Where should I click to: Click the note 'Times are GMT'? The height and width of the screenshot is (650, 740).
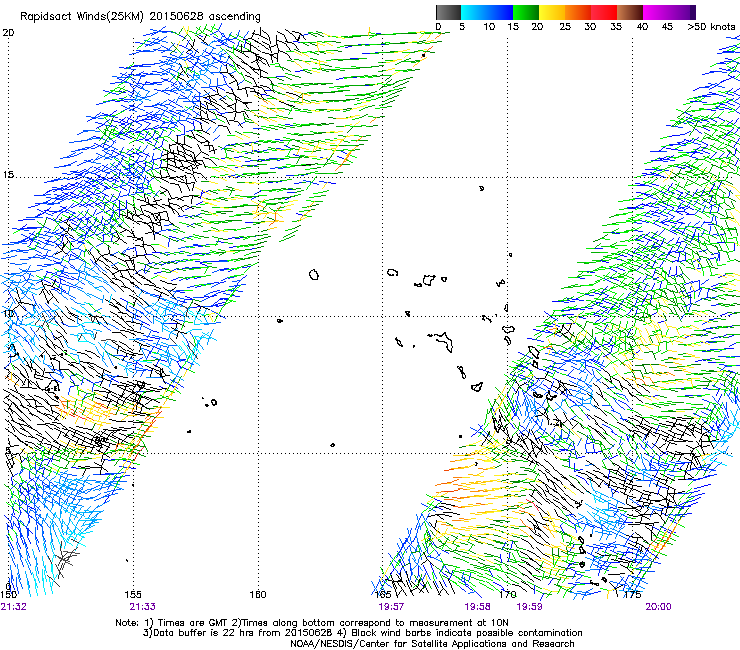tap(191, 623)
